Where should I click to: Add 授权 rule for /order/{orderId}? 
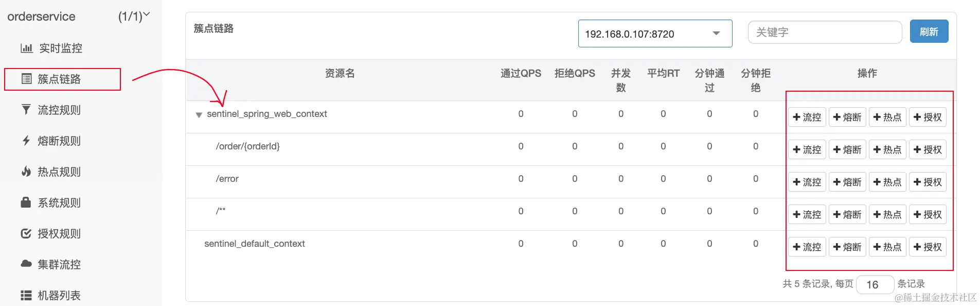(928, 149)
